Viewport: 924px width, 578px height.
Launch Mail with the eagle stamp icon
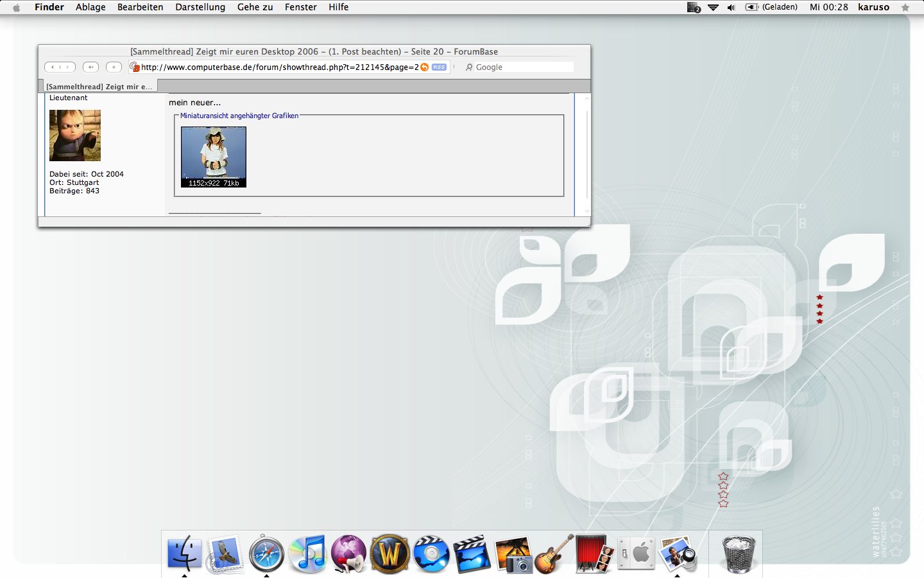click(x=225, y=554)
